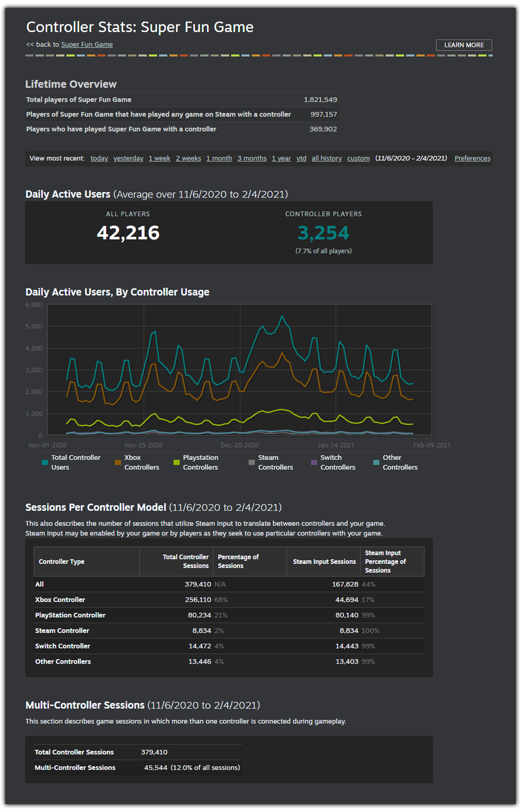The width and height of the screenshot is (521, 812).
Task: Click the value 13,403 in Other Controllers row
Action: pos(347,662)
